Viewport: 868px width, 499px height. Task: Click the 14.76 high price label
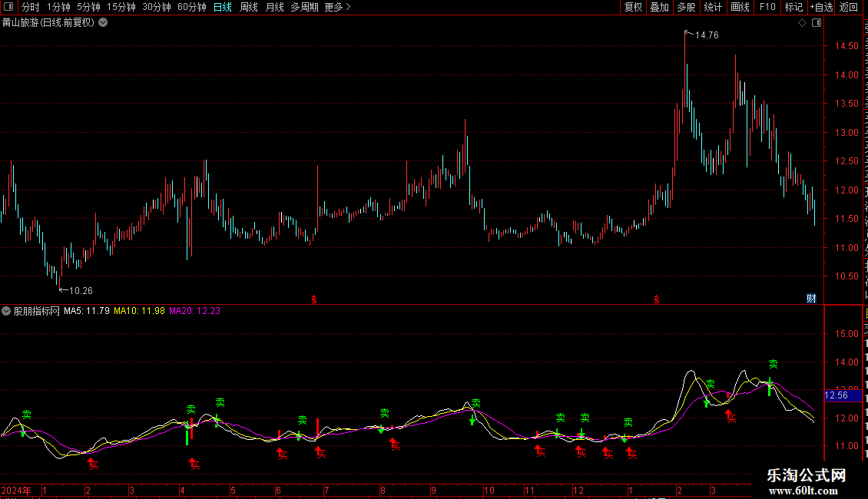[x=707, y=35]
